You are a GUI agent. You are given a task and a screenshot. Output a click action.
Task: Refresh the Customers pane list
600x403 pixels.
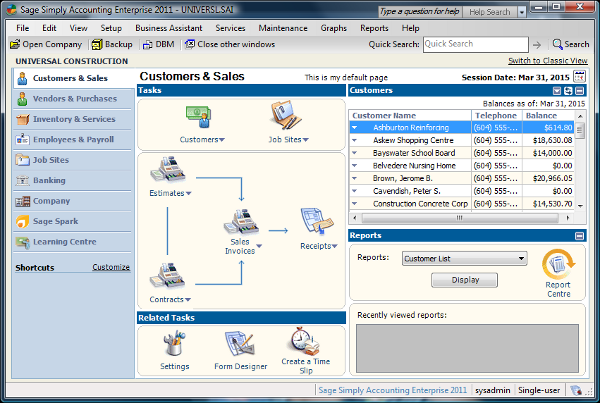tap(568, 91)
